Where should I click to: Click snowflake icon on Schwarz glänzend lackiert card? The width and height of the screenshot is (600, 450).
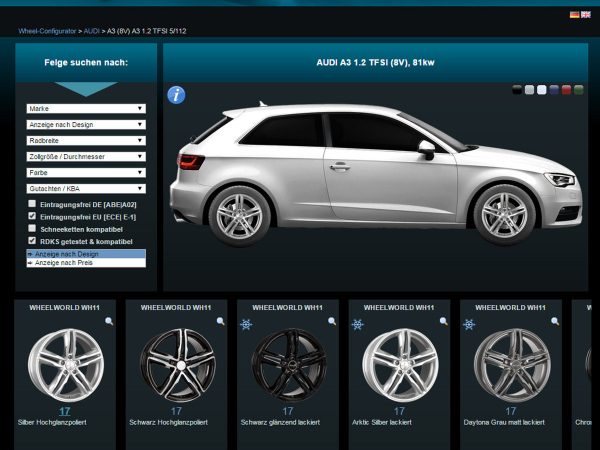point(246,324)
